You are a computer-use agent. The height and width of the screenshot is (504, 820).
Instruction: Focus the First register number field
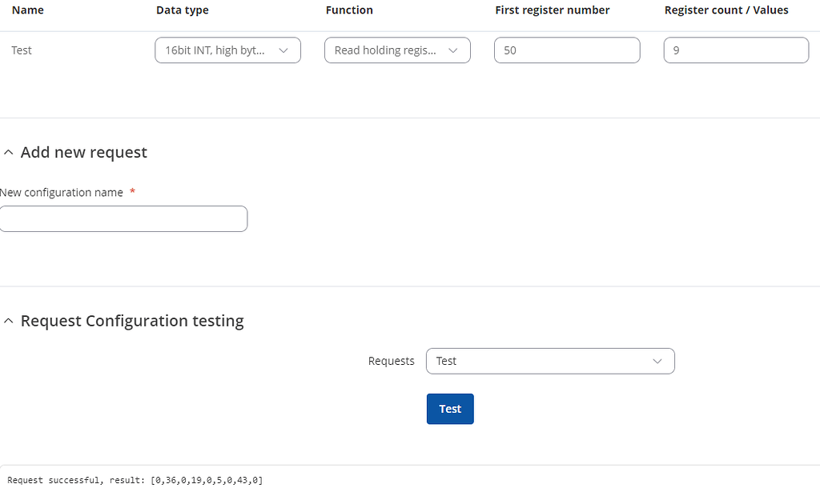coord(567,50)
